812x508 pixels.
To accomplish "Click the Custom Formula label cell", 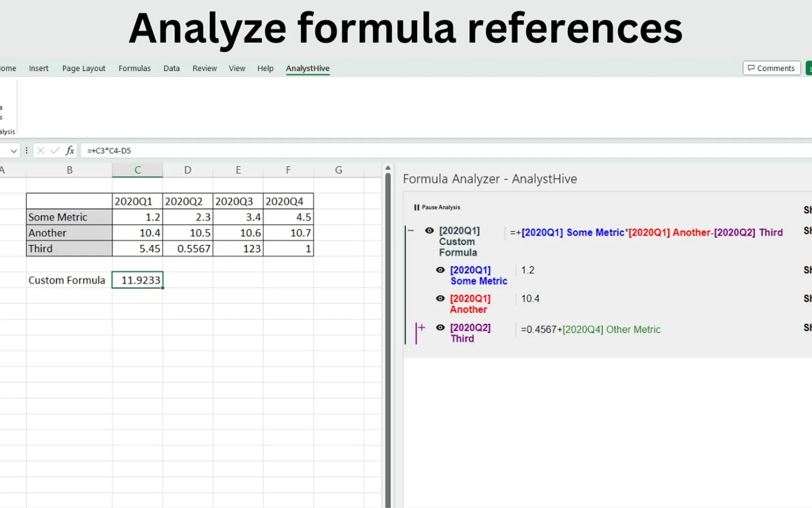I will pyautogui.click(x=69, y=280).
